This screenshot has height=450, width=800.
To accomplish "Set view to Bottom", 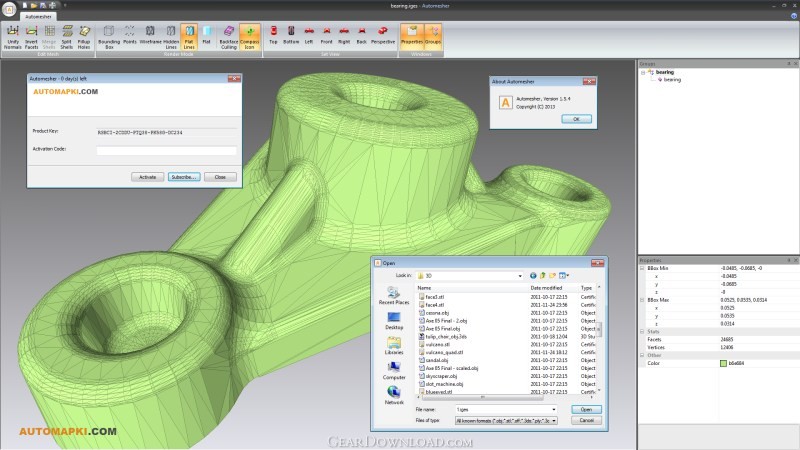I will pyautogui.click(x=291, y=37).
